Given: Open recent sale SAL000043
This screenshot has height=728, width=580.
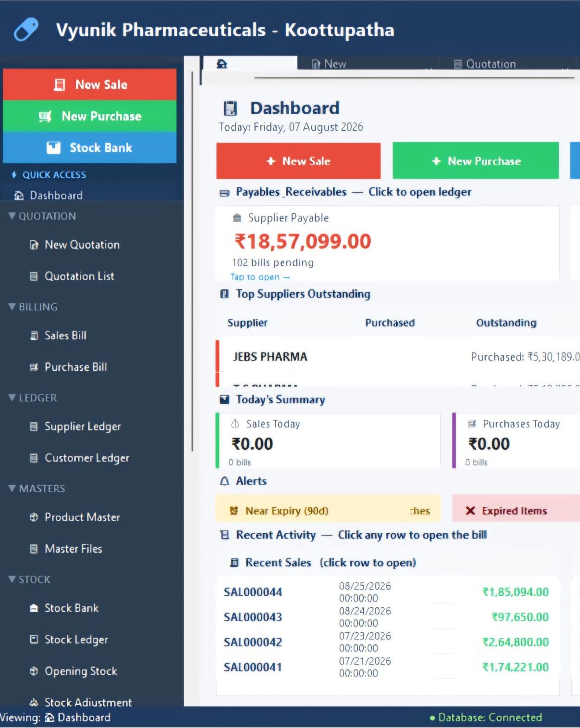Looking at the screenshot, I should click(387, 617).
